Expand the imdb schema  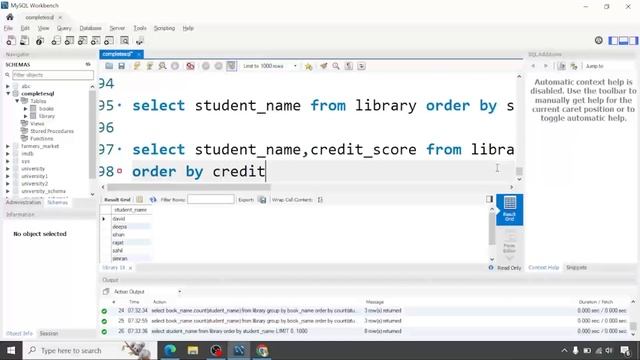pyautogui.click(x=8, y=153)
